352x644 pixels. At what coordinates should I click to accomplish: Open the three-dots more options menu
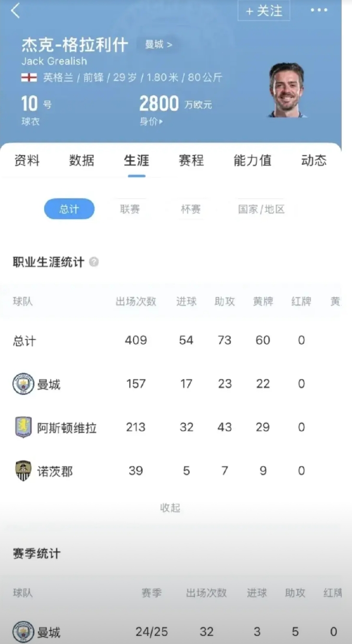point(319,11)
